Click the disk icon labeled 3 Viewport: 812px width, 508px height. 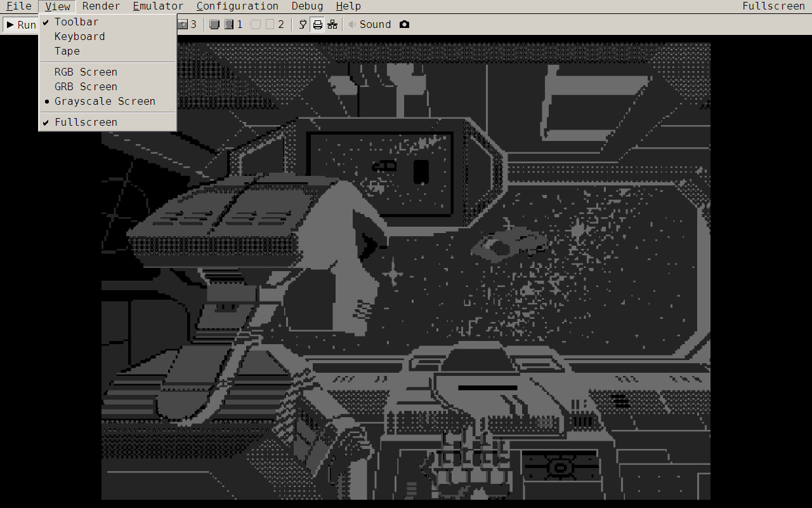coord(183,25)
